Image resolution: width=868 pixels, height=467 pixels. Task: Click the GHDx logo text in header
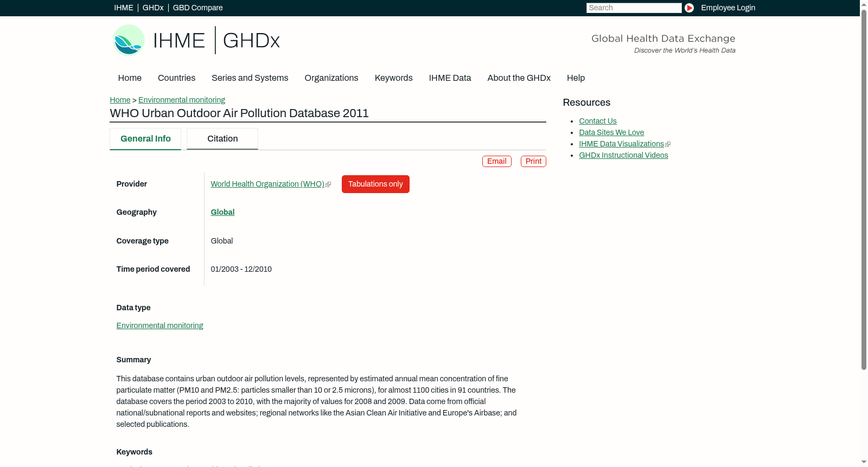[251, 41]
